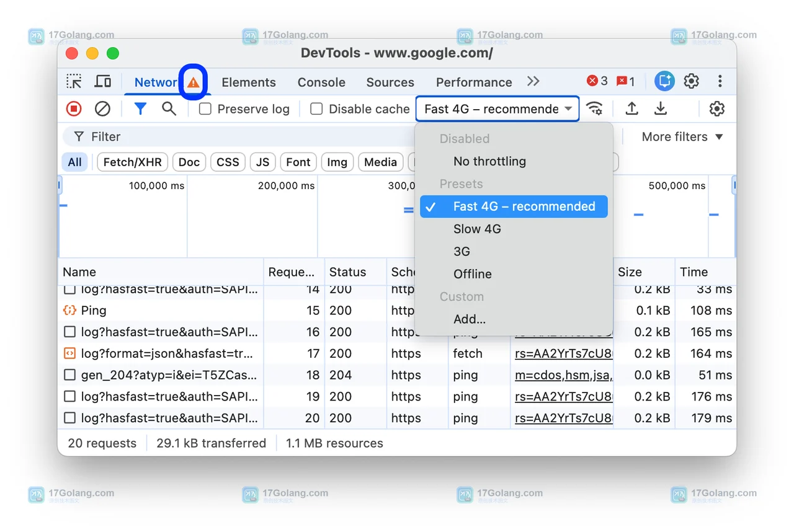The width and height of the screenshot is (794, 532).
Task: Click the Ping request JSON icon
Action: click(x=69, y=311)
